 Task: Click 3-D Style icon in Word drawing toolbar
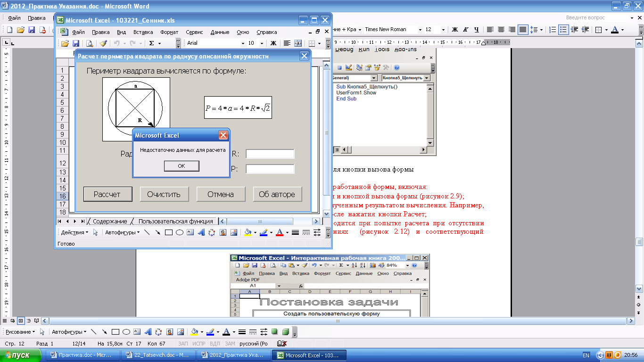[x=285, y=332]
